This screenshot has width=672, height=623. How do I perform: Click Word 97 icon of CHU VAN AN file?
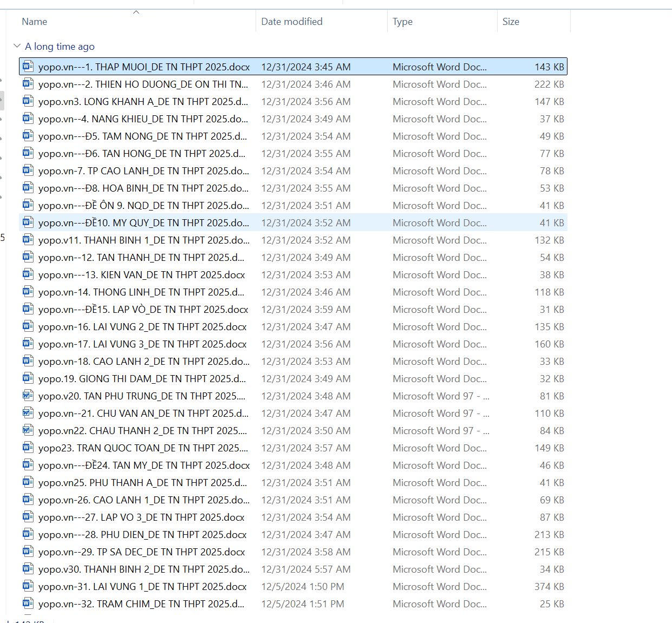[28, 413]
